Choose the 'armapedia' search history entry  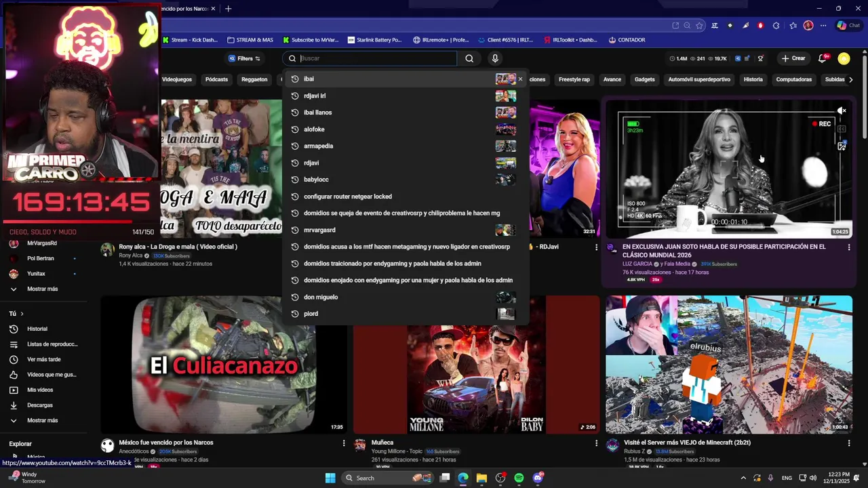(405, 146)
